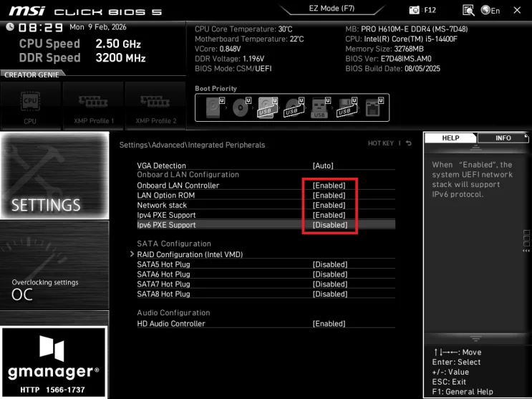Toggle Ipv6 PXE Support Disabled value
This screenshot has height=399, width=532.
[x=330, y=225]
